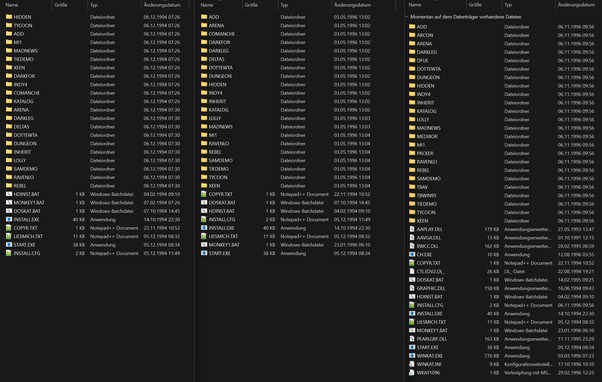
Task: Click the ARCON folder icon
Action: point(412,35)
